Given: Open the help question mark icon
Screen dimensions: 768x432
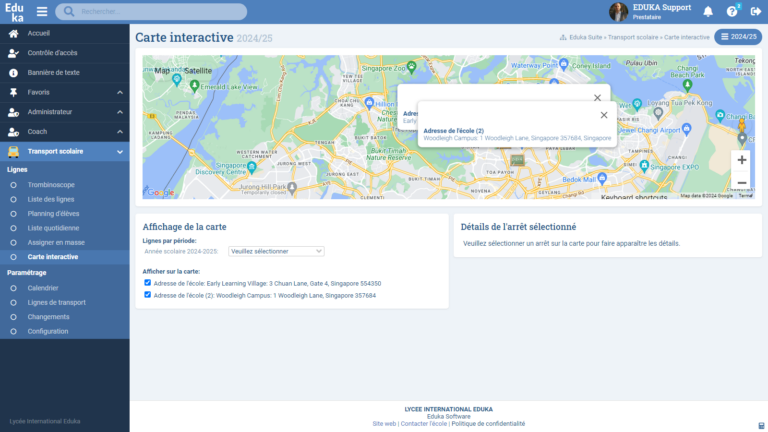Looking at the screenshot, I should (732, 11).
